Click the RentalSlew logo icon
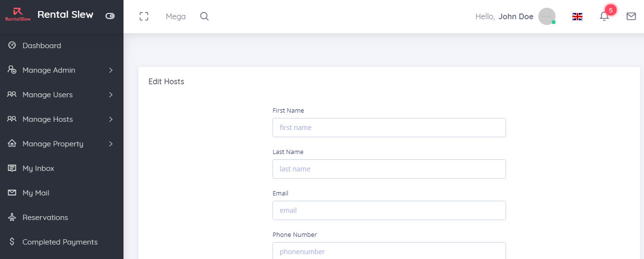The width and height of the screenshot is (644, 259). [x=18, y=14]
